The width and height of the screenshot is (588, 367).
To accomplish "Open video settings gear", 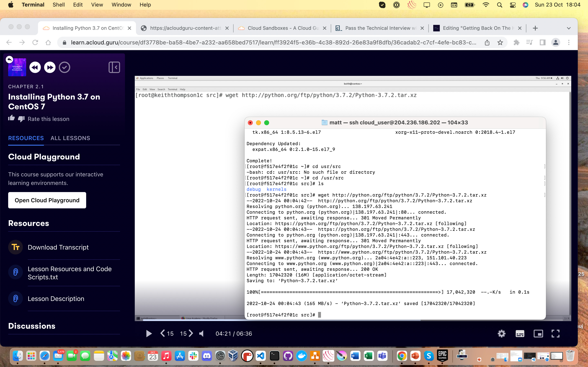I will [501, 334].
